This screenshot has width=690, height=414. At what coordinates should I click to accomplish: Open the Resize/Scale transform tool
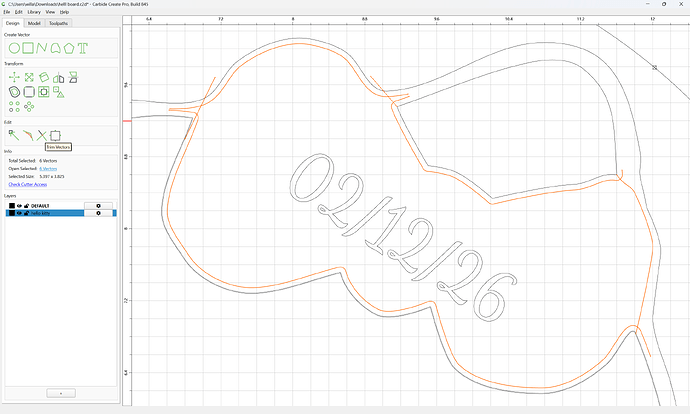coord(29,77)
